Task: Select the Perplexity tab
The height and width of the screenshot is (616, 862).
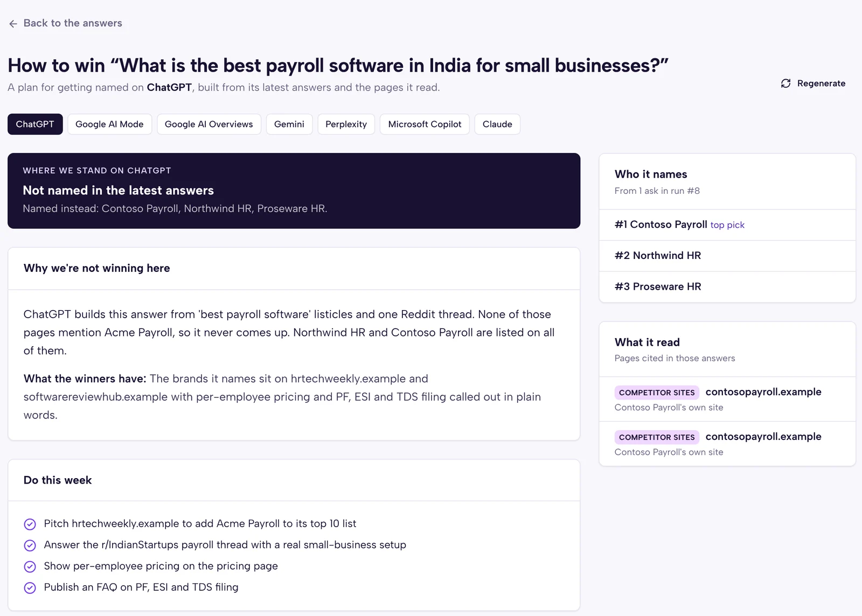Action: click(346, 124)
